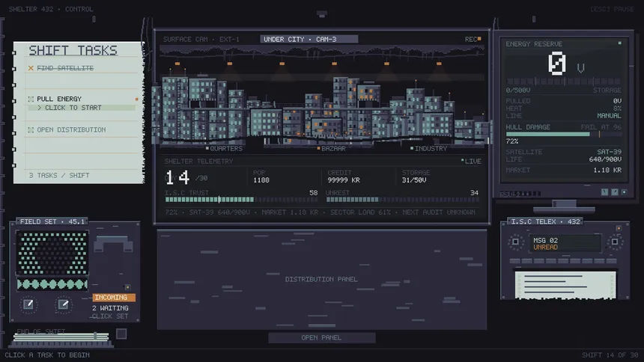Click the orange Telex indicator light

click(x=619, y=228)
